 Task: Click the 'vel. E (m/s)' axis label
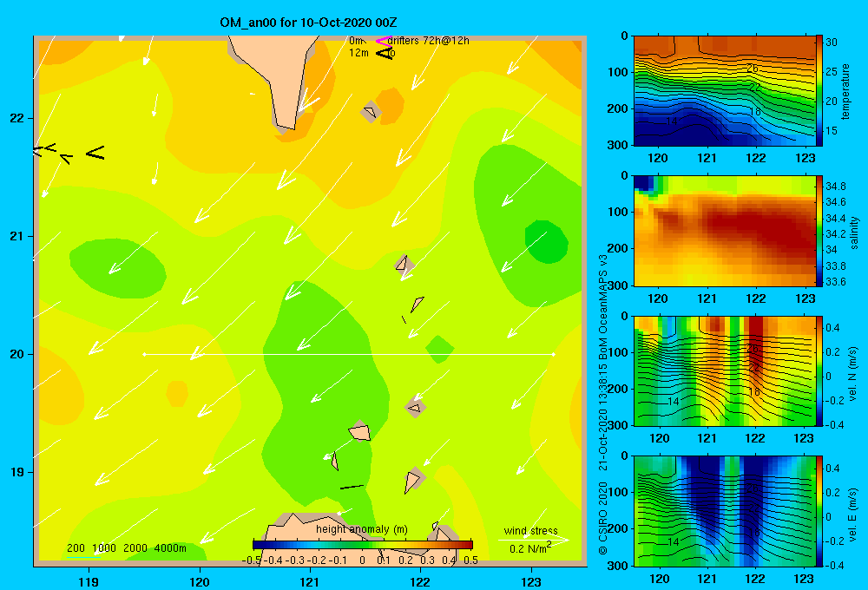(853, 514)
